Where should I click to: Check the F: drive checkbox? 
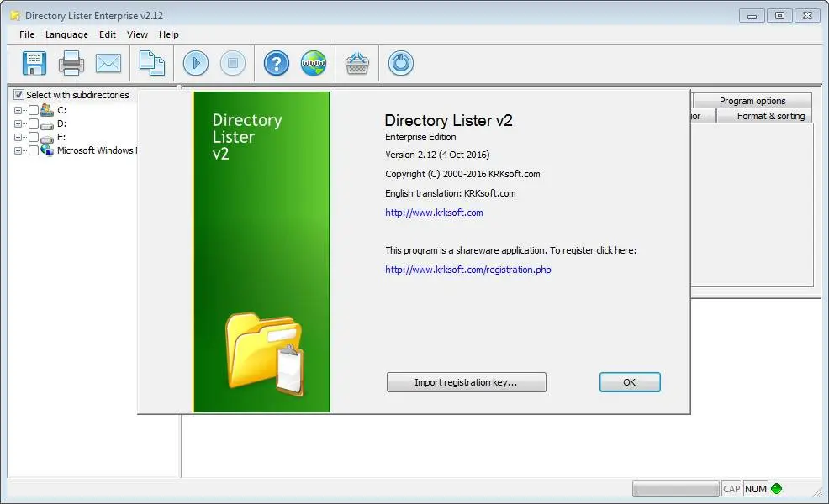point(34,137)
